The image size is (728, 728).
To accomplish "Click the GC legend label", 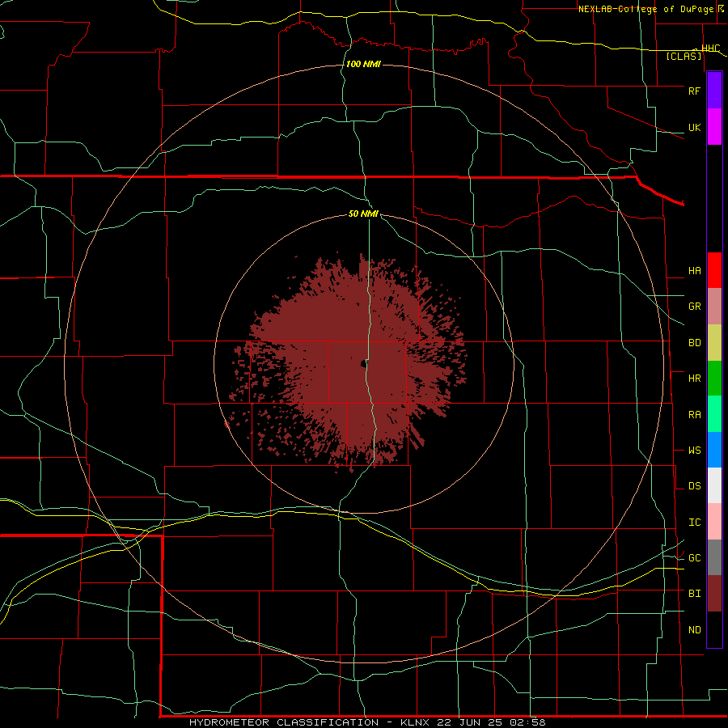I will click(x=694, y=558).
